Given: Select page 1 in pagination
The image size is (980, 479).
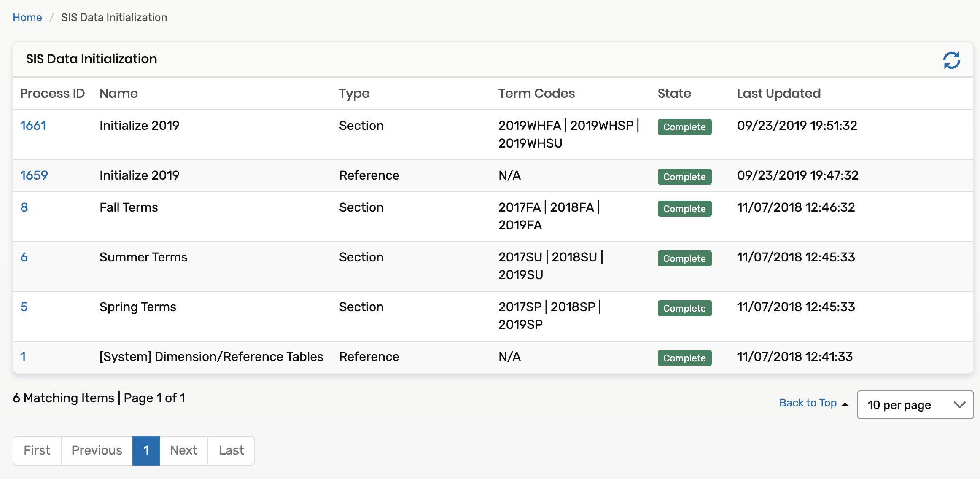Looking at the screenshot, I should click(146, 450).
